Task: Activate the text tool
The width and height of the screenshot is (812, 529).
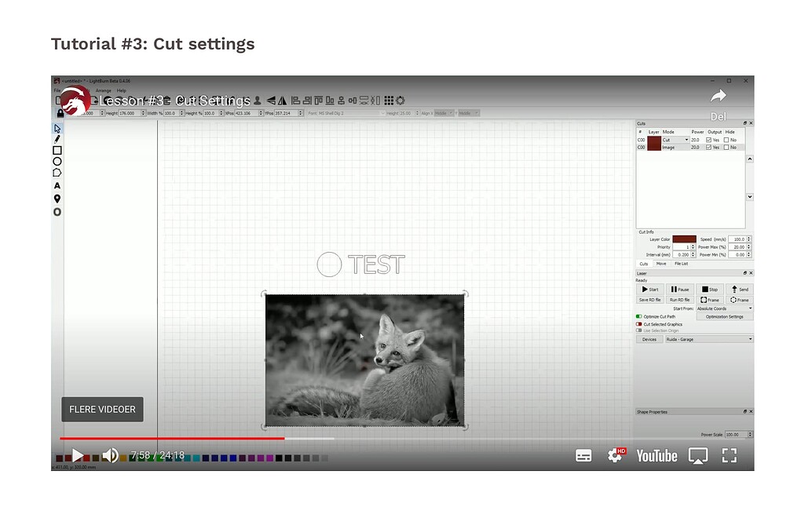Action: click(57, 186)
